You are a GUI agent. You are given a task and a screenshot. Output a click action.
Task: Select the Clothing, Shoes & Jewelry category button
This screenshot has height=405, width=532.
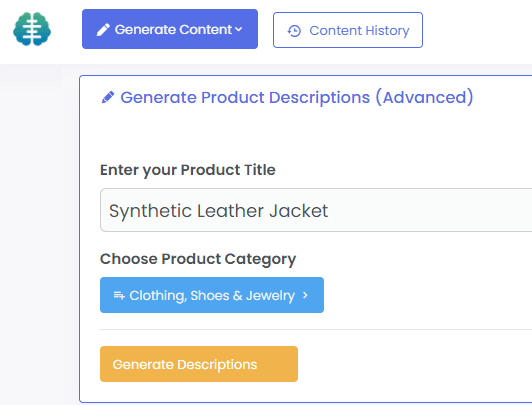point(212,295)
